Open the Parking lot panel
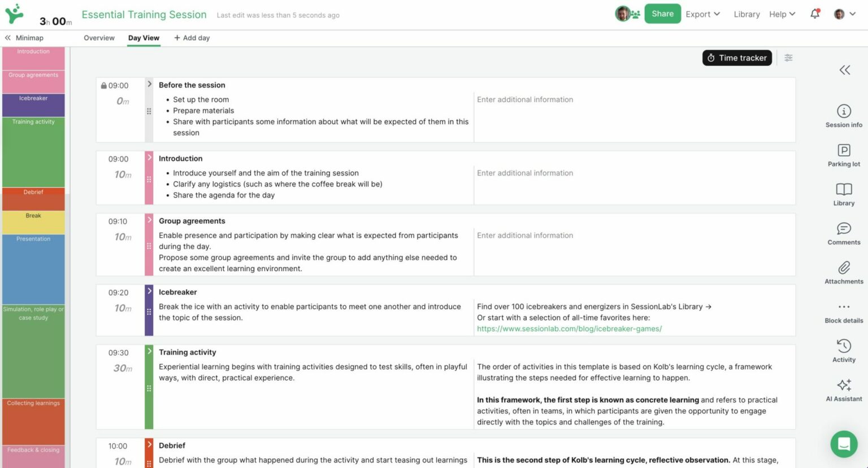Image resolution: width=868 pixels, height=468 pixels. click(843, 155)
